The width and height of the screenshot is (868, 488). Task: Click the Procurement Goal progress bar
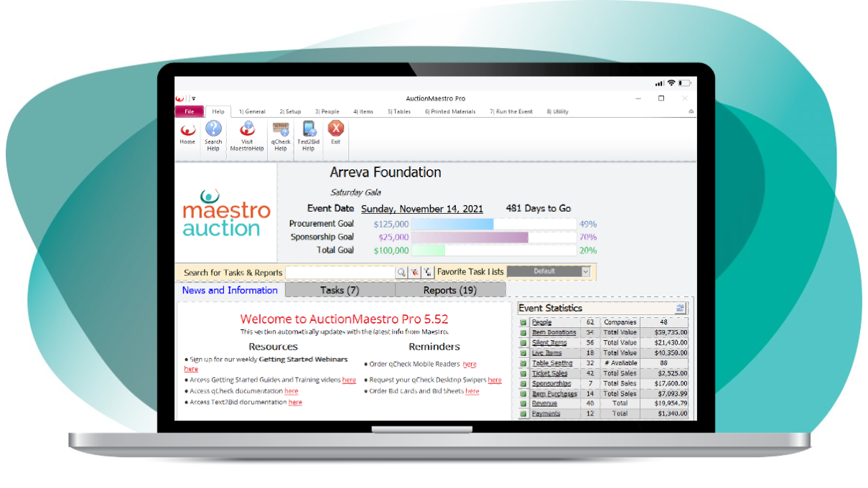(x=493, y=224)
